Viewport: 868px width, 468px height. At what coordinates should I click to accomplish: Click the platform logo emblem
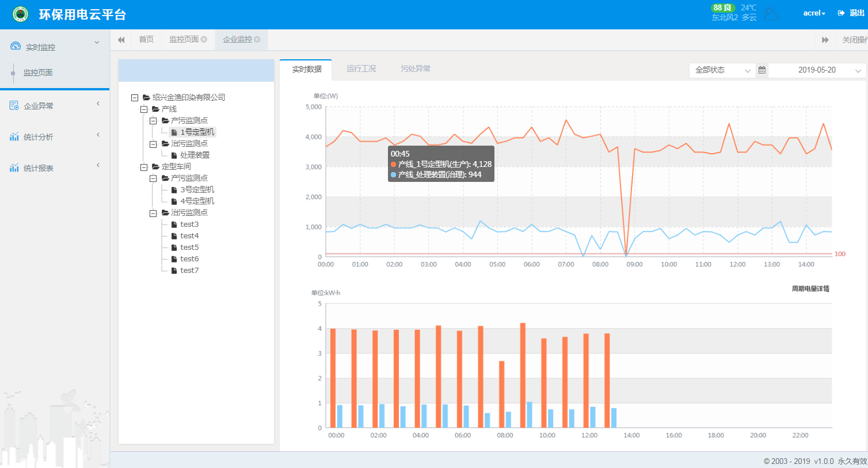21,14
